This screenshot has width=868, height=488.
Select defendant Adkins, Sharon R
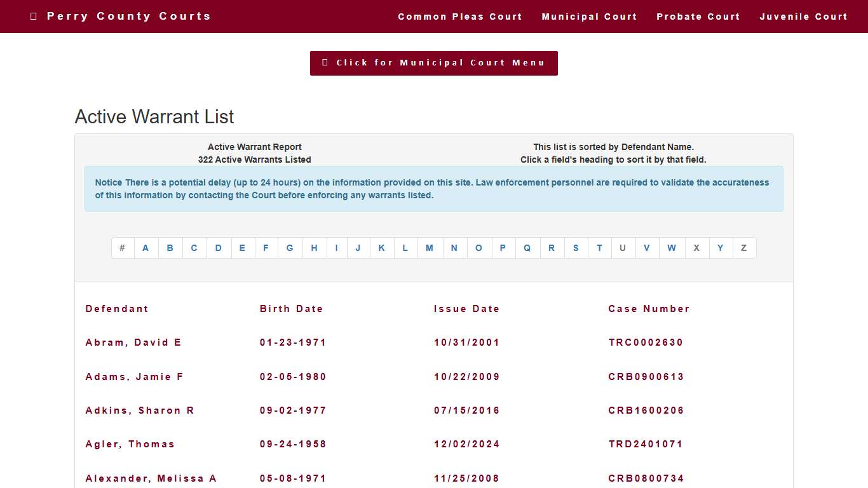click(140, 410)
